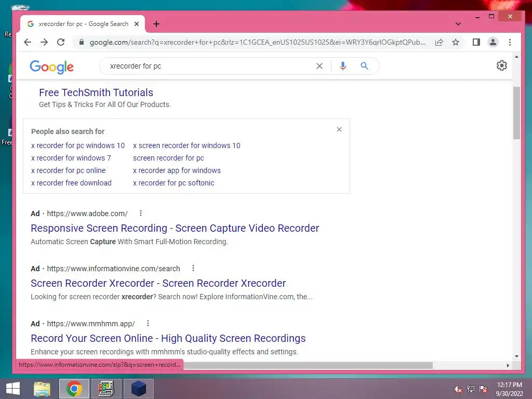This screenshot has height=399, width=532.
Task: View site information padlock icon
Action: [82, 42]
